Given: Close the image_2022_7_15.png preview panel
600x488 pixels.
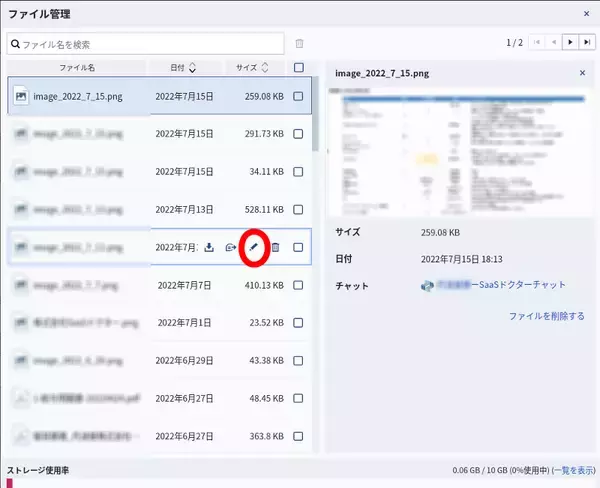Looking at the screenshot, I should click(x=582, y=73).
